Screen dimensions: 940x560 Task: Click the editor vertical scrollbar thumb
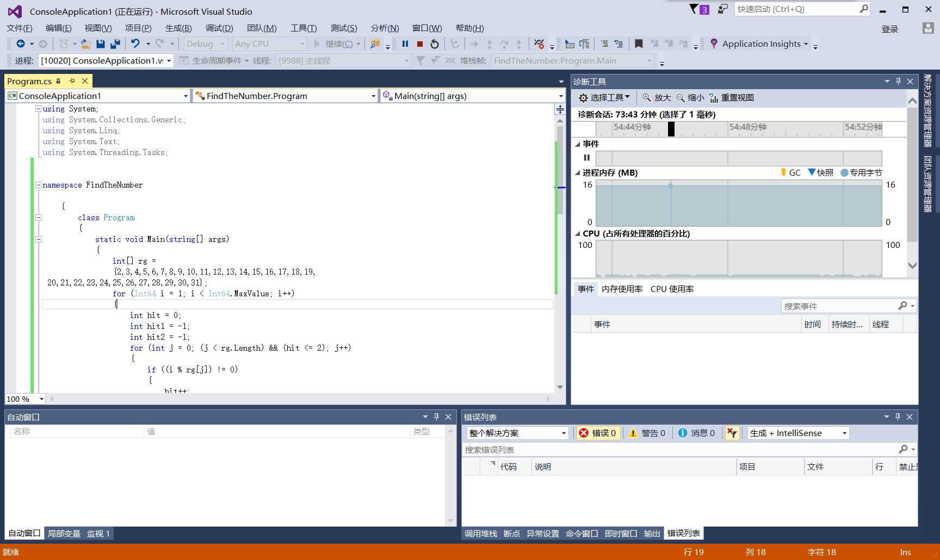point(560,171)
